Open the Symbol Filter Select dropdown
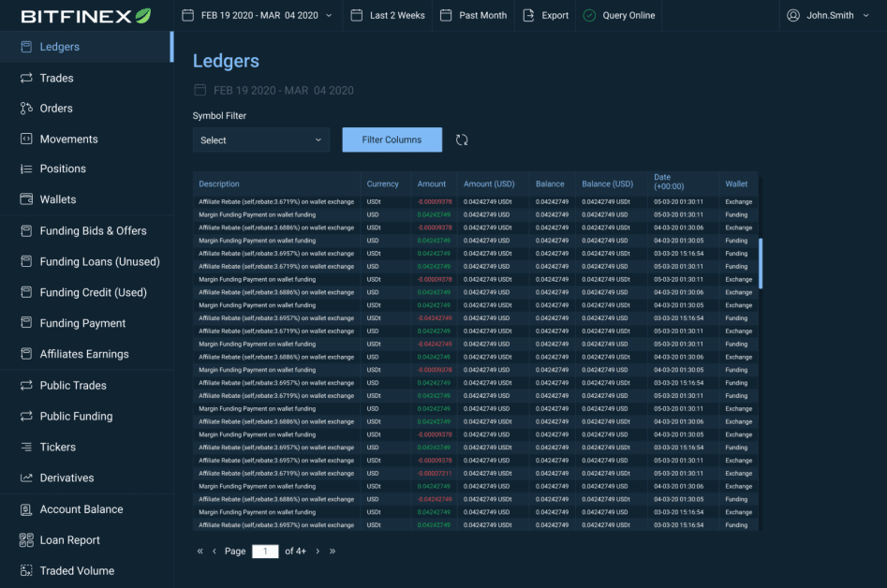The width and height of the screenshot is (887, 588). point(260,140)
